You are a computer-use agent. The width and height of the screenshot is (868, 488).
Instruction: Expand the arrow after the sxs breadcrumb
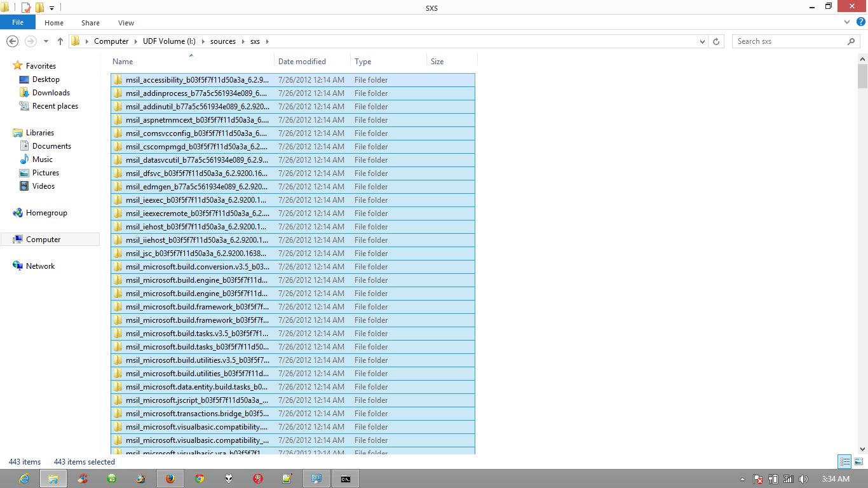tap(268, 41)
